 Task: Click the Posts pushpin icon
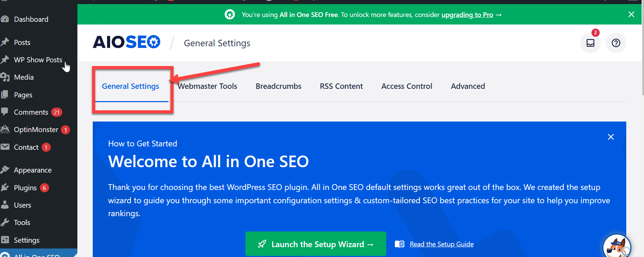pyautogui.click(x=5, y=42)
